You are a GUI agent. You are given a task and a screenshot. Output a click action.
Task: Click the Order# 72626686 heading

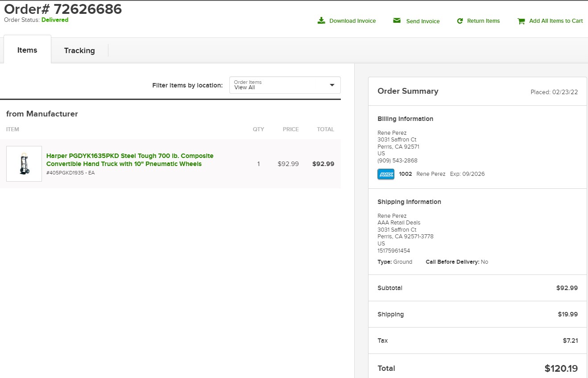63,9
